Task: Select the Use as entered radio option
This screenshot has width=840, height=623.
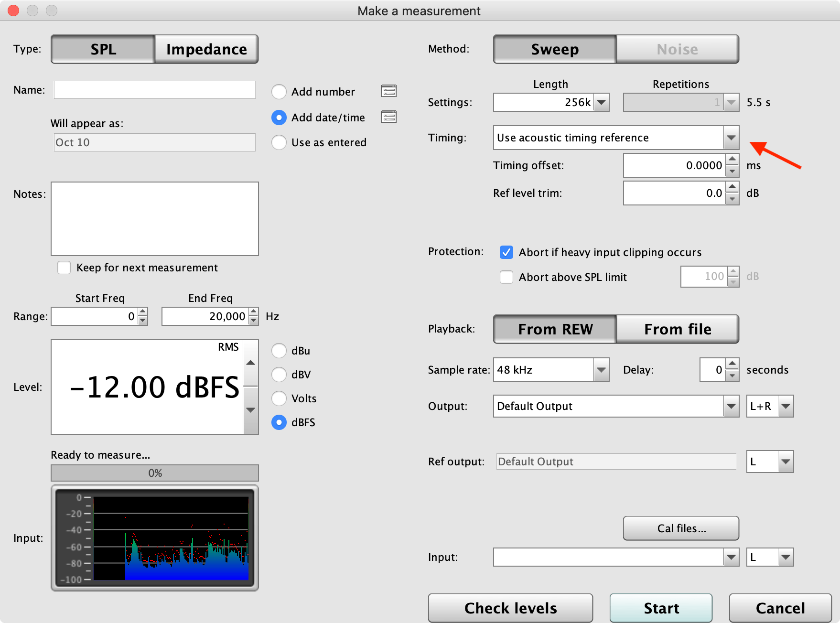Action: [x=279, y=142]
